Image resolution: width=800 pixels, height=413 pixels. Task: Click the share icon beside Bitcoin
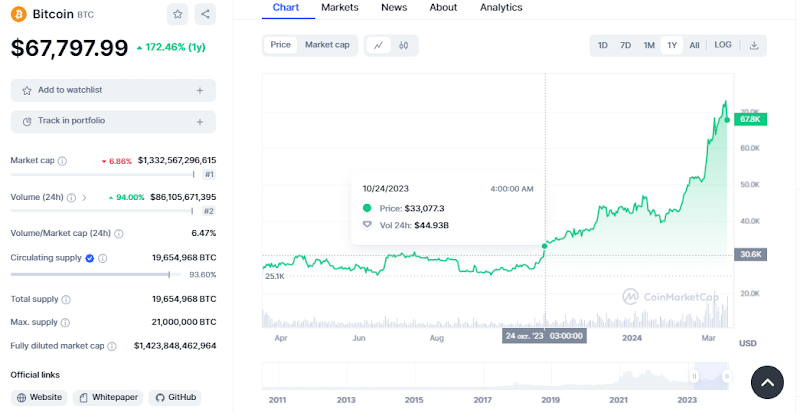click(205, 14)
